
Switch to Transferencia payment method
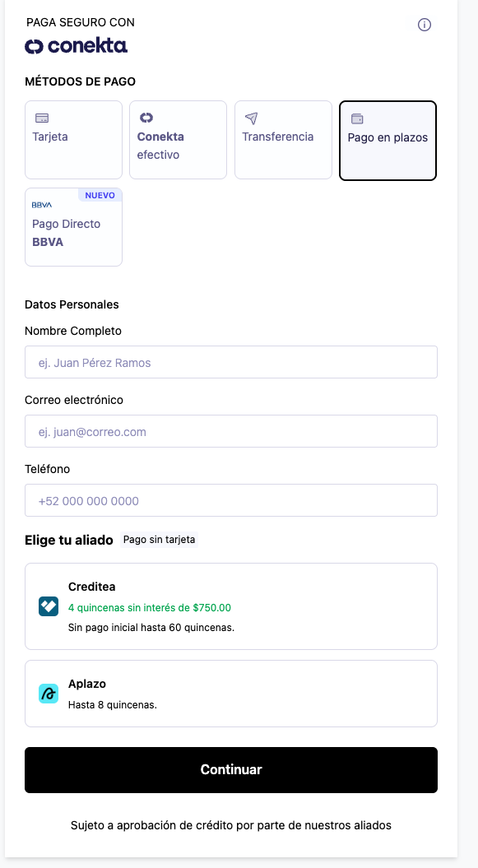283,140
